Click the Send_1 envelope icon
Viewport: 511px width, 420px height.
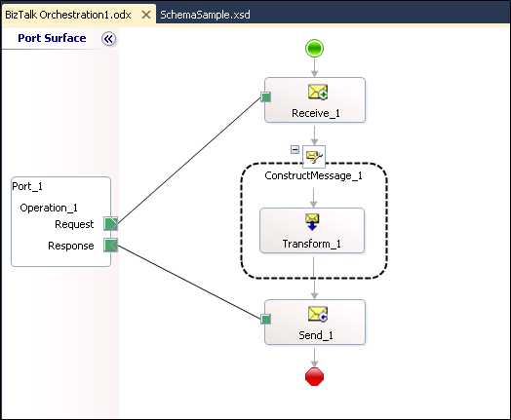click(x=318, y=314)
